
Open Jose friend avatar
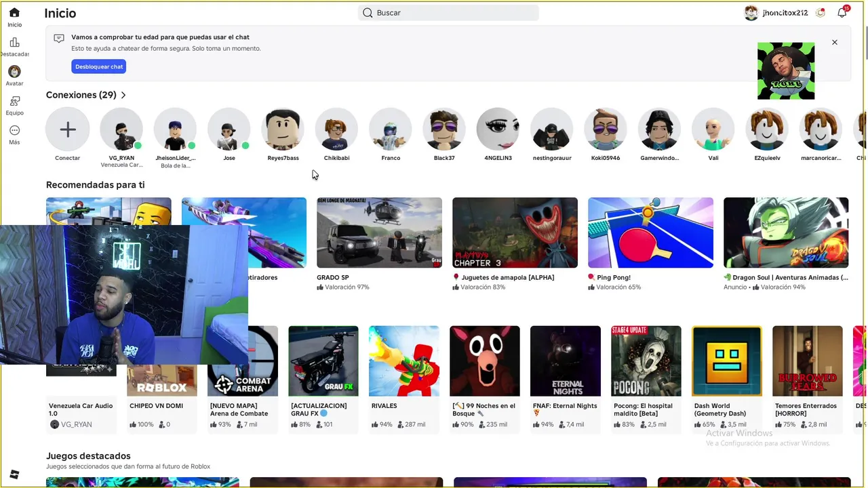(229, 129)
